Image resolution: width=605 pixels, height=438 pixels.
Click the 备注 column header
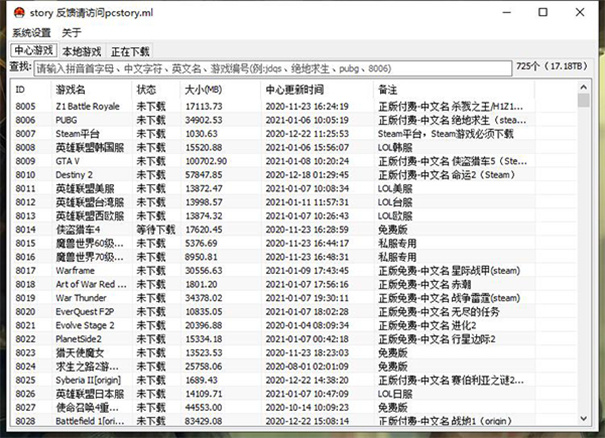[388, 90]
